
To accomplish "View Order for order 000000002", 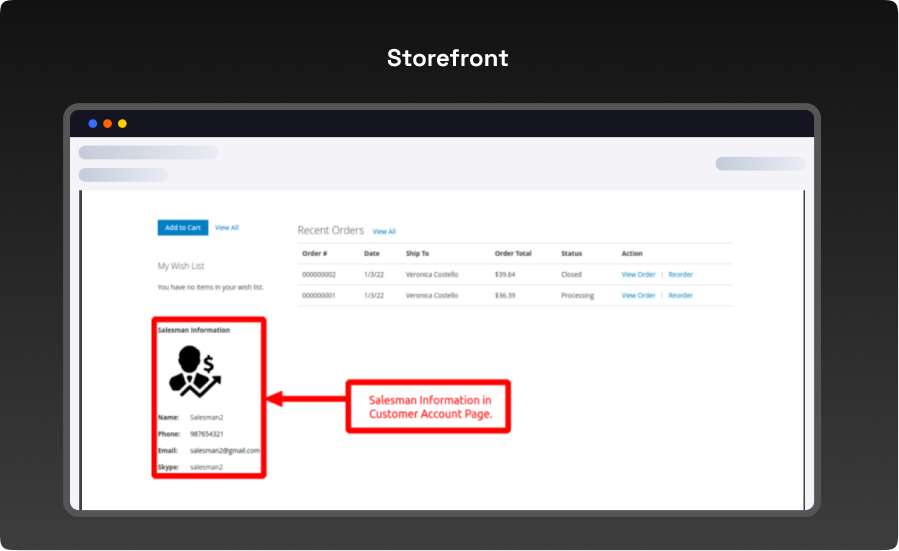I will coord(638,274).
